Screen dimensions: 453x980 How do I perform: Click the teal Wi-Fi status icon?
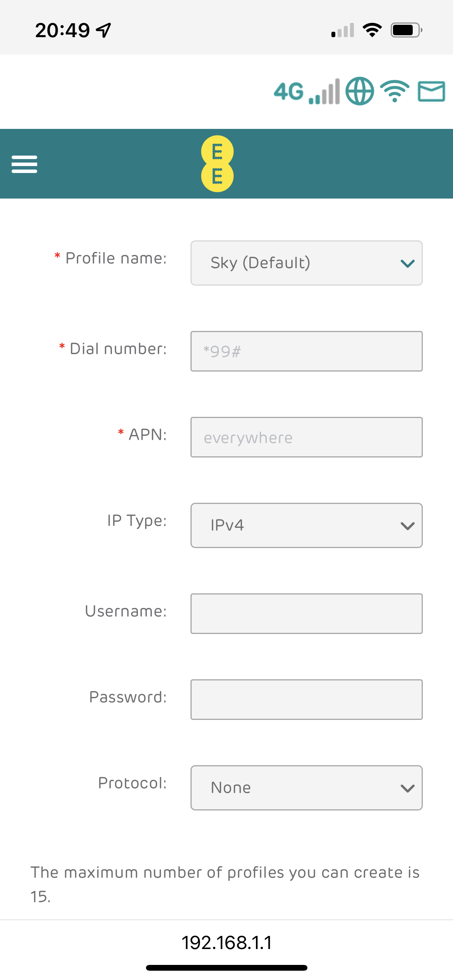pyautogui.click(x=395, y=92)
